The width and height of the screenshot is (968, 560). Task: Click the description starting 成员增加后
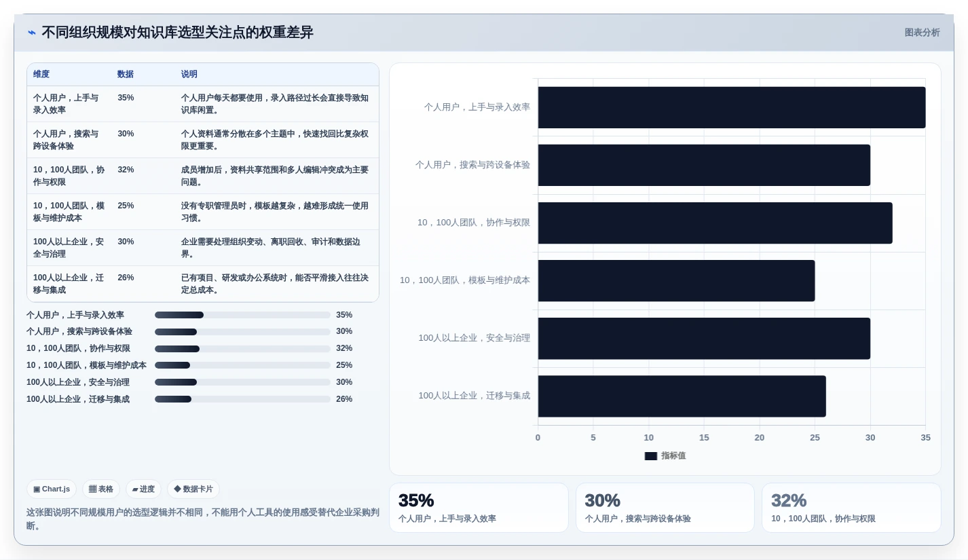coord(275,176)
